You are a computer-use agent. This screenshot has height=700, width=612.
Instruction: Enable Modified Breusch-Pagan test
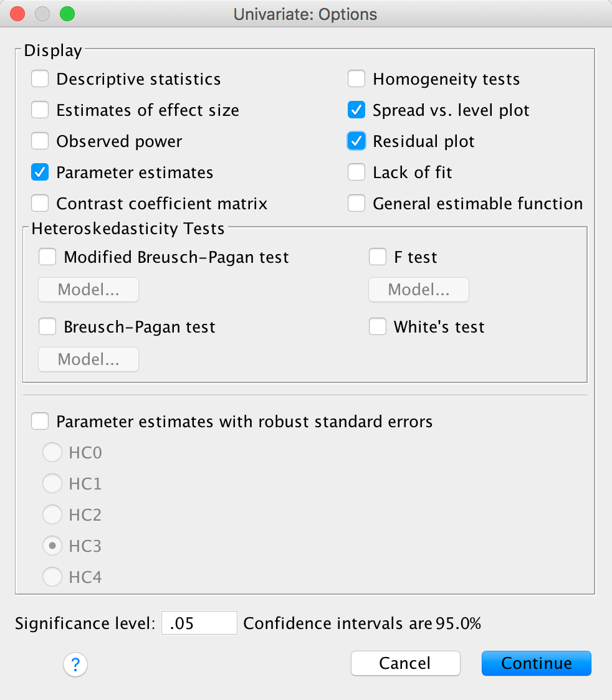click(x=47, y=257)
